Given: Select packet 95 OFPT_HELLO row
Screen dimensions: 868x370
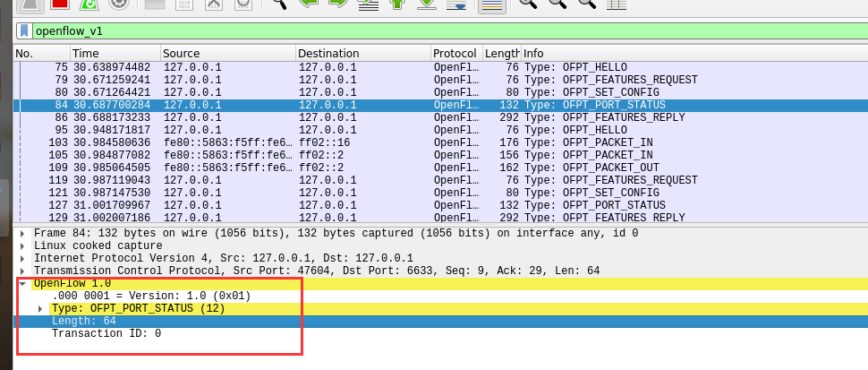Looking at the screenshot, I should [440, 130].
